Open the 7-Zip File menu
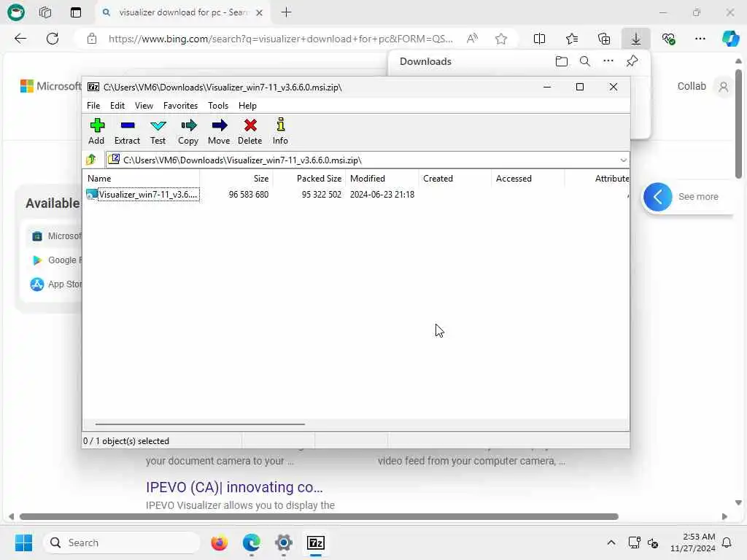The width and height of the screenshot is (747, 560). click(x=93, y=106)
